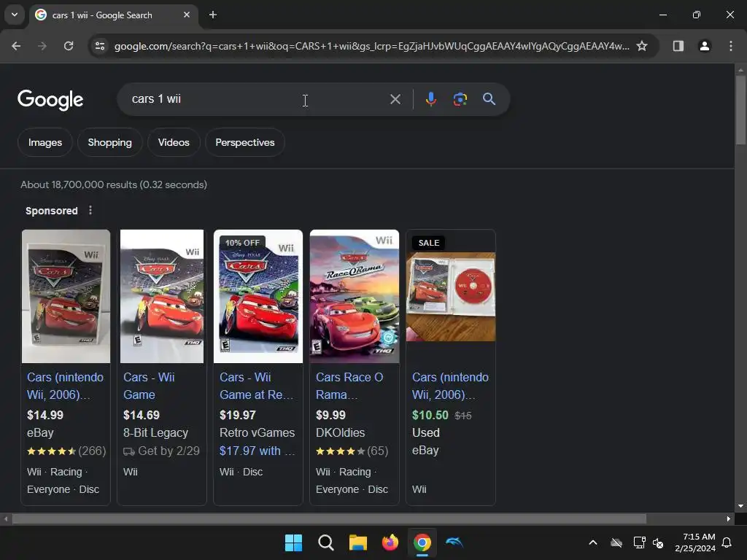The width and height of the screenshot is (747, 560).
Task: Open the Sponsored three-dot options
Action: [90, 211]
